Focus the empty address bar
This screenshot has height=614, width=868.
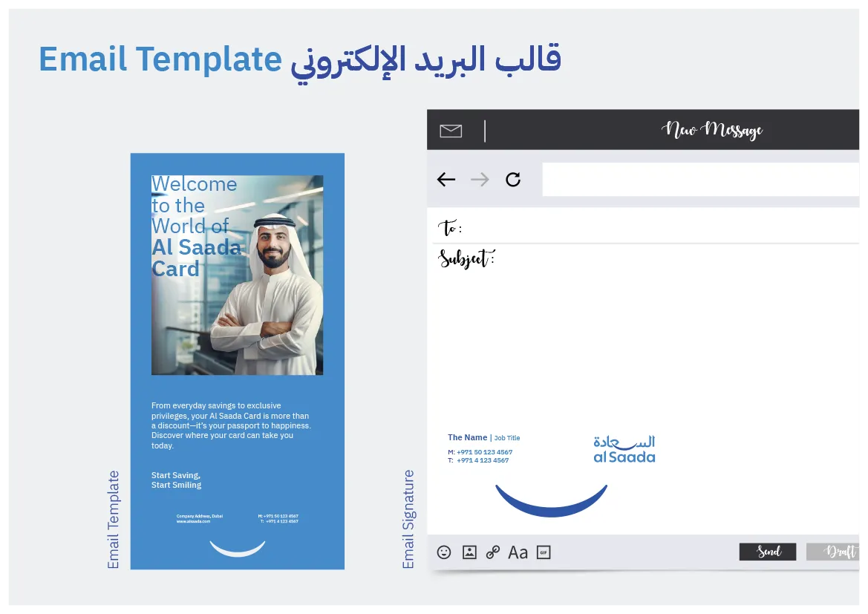click(x=698, y=180)
